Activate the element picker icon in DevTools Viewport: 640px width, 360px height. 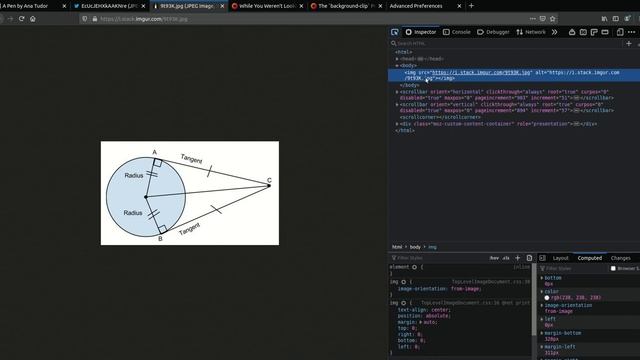(x=394, y=32)
